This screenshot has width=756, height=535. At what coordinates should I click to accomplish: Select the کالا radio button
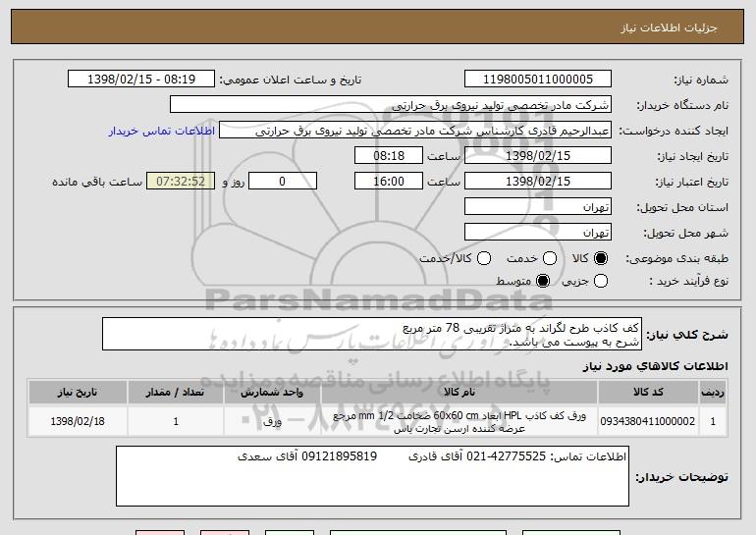[601, 258]
